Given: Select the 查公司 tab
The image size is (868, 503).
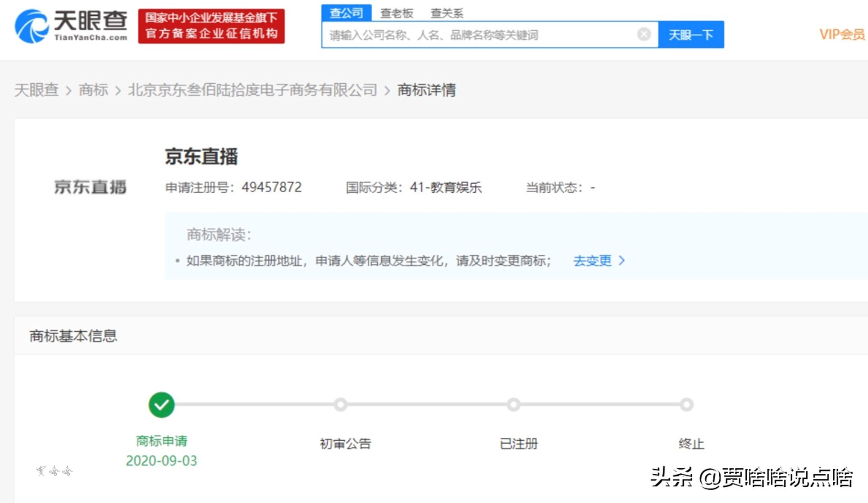Looking at the screenshot, I should click(346, 13).
